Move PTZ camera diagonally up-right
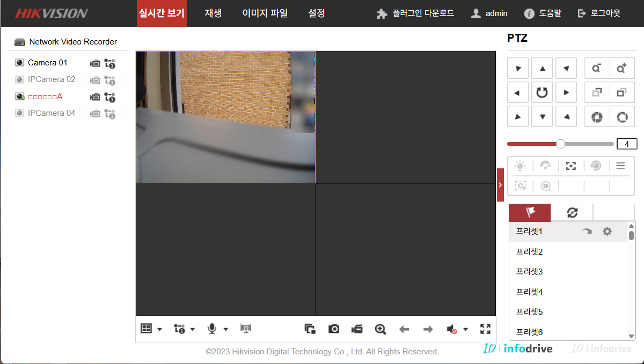Viewport: 644px width, 364px height. click(x=566, y=69)
